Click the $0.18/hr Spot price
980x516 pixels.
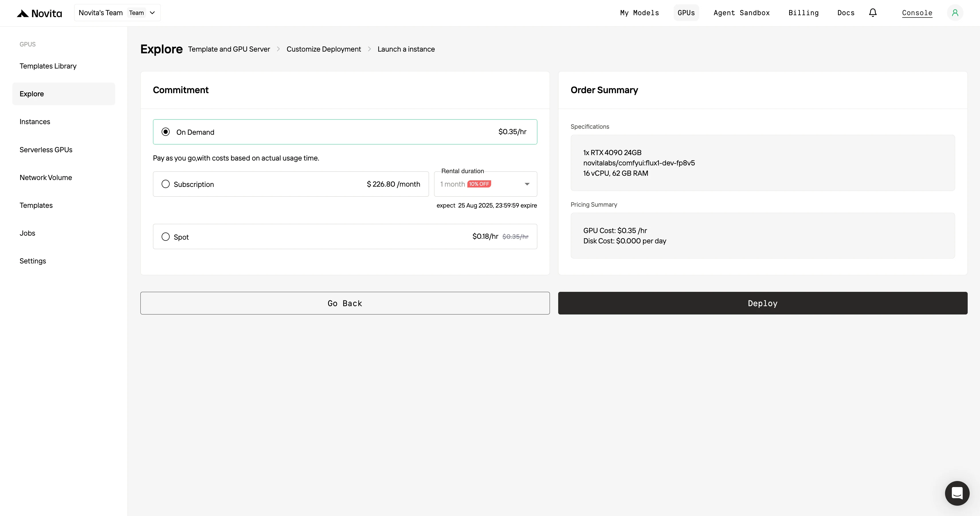[485, 236]
